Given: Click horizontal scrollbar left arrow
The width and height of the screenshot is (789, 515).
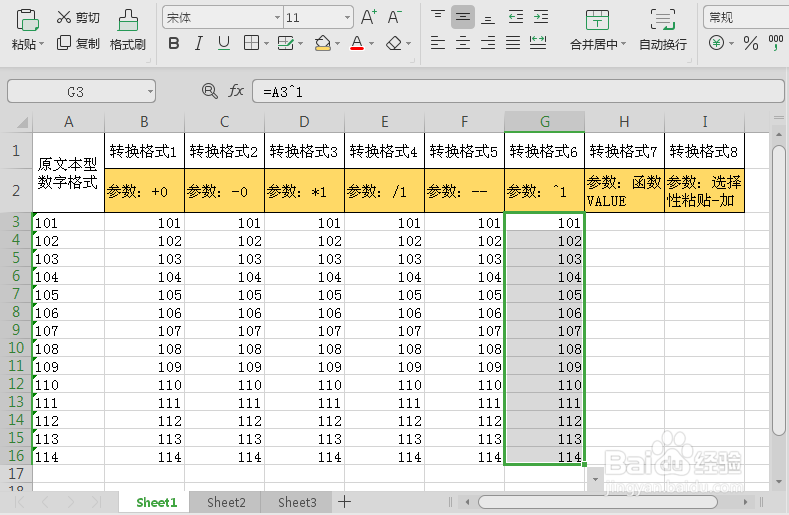Looking at the screenshot, I should [467, 502].
